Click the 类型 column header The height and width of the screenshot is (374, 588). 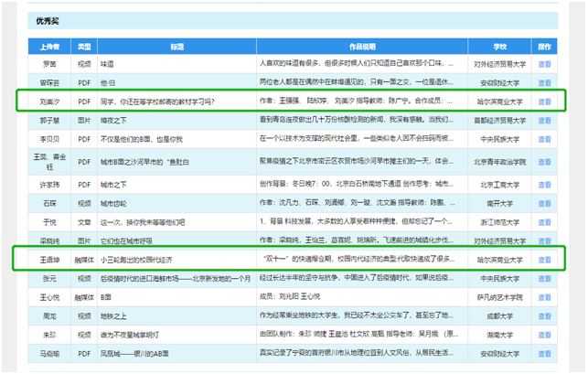pos(84,46)
